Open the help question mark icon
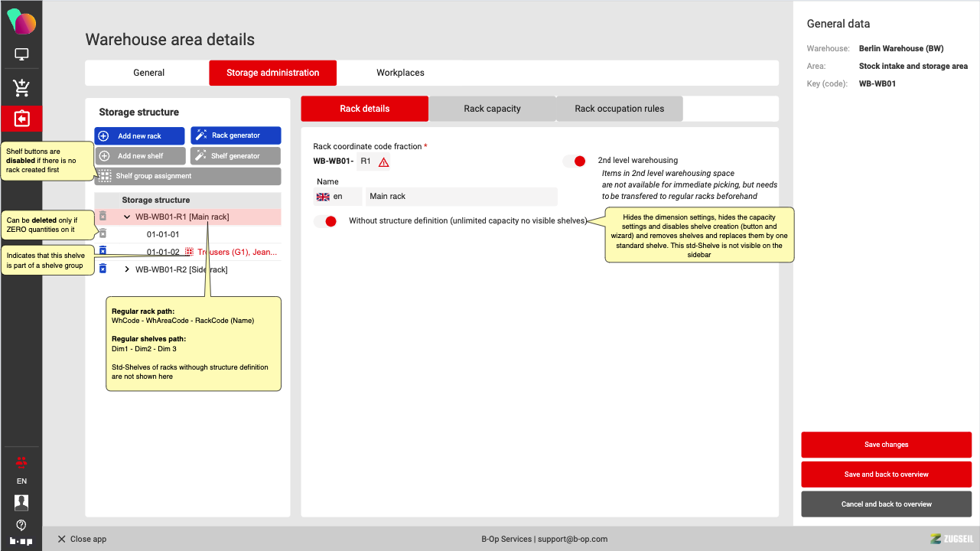The image size is (980, 551). [21, 525]
